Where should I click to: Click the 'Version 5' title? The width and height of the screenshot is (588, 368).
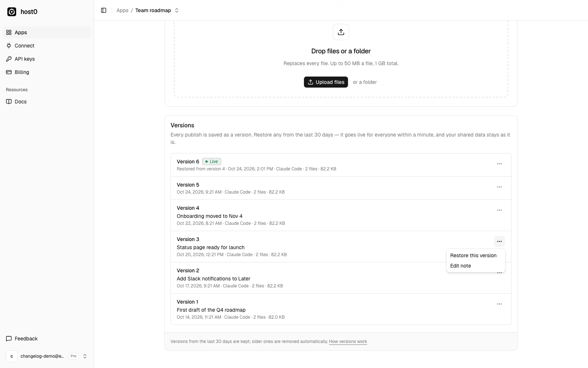(188, 185)
